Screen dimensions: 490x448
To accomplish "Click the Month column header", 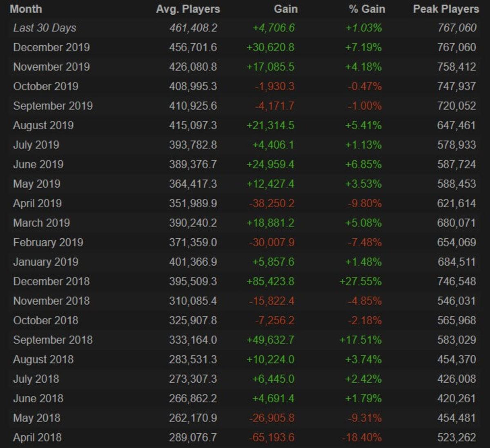I will pos(26,9).
